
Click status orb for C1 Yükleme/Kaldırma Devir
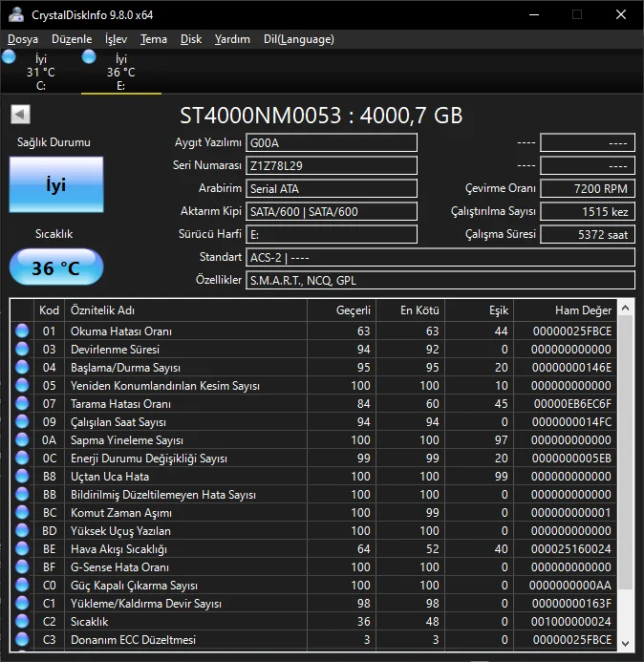(x=22, y=603)
